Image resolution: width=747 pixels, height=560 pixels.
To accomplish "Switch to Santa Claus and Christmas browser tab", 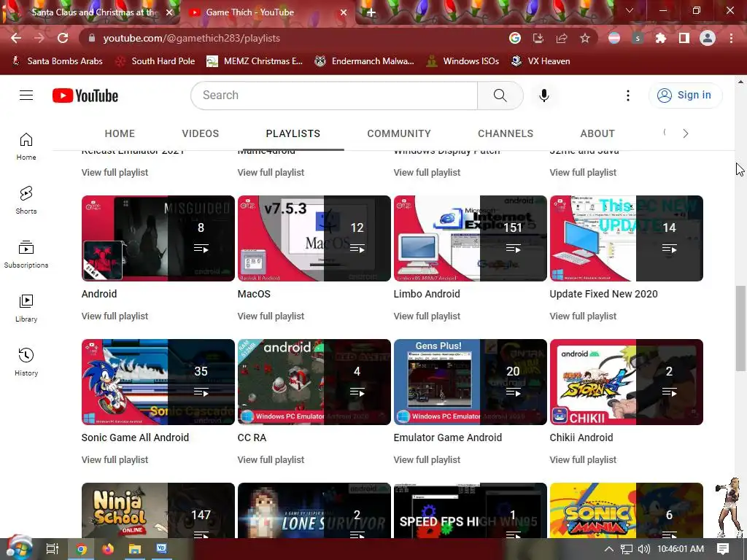I will pos(90,13).
